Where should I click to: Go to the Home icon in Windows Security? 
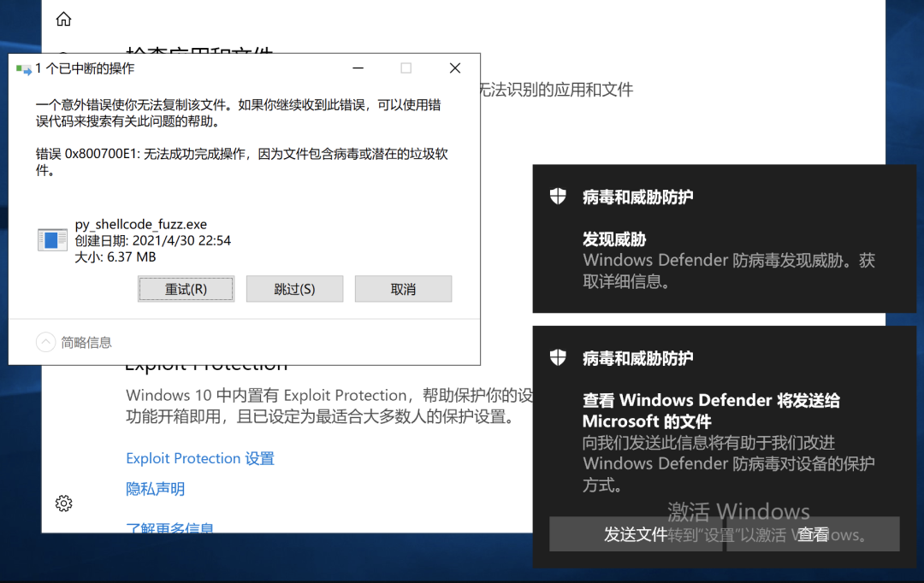click(x=63, y=20)
